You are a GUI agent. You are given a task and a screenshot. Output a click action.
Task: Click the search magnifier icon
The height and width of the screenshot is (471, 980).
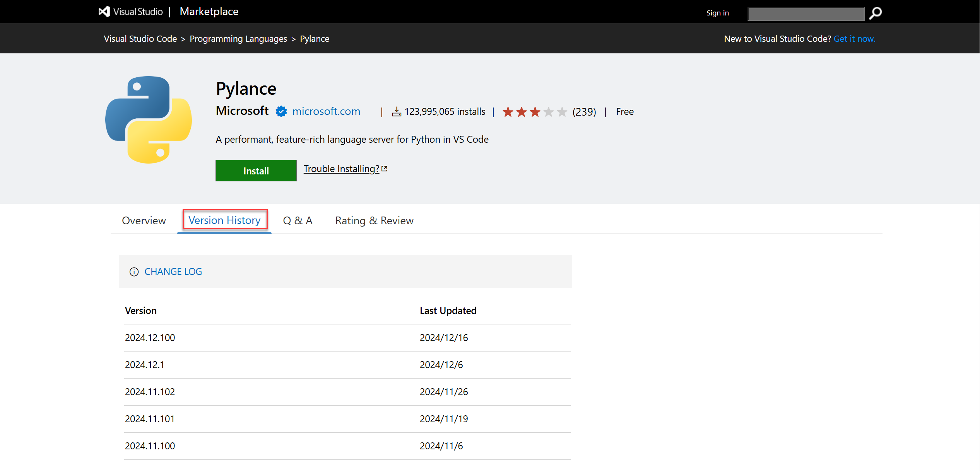(x=875, y=14)
